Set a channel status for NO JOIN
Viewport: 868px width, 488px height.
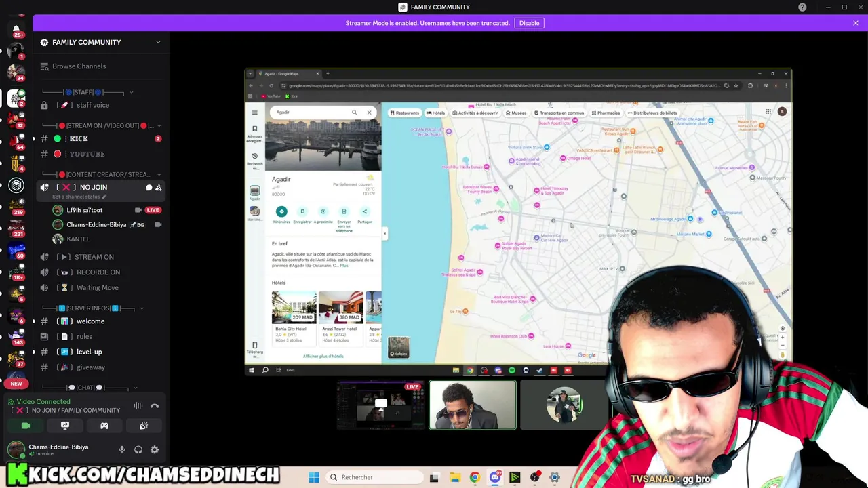79,197
